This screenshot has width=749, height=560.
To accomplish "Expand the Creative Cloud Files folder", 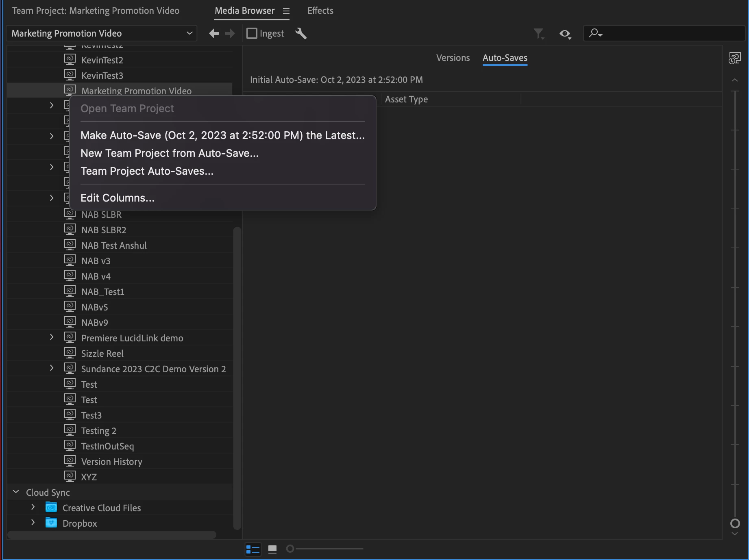I will pos(33,507).
